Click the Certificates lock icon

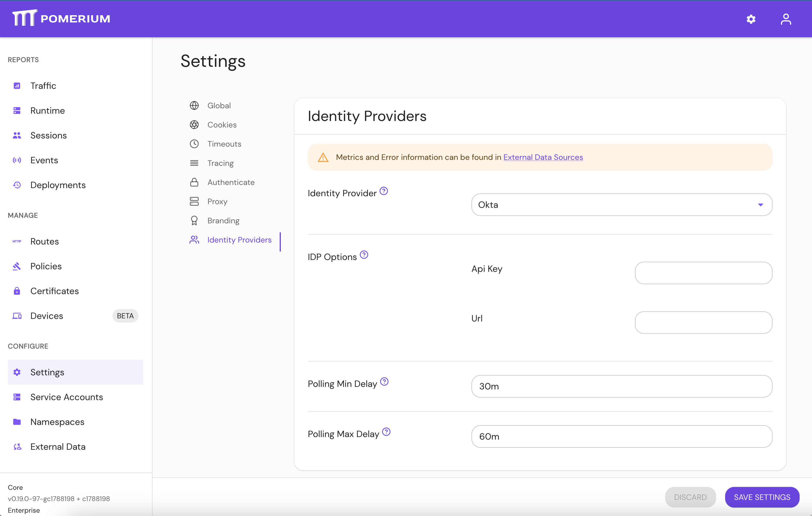(x=17, y=291)
